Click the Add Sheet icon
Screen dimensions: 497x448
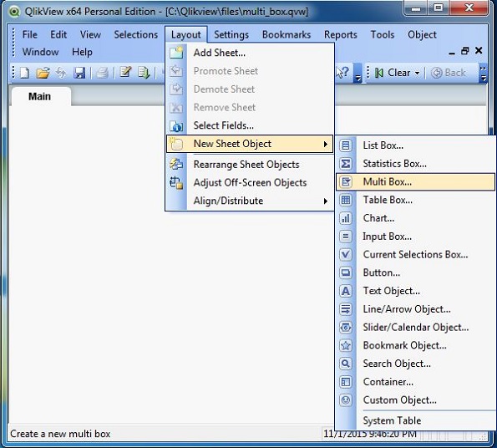(x=176, y=53)
